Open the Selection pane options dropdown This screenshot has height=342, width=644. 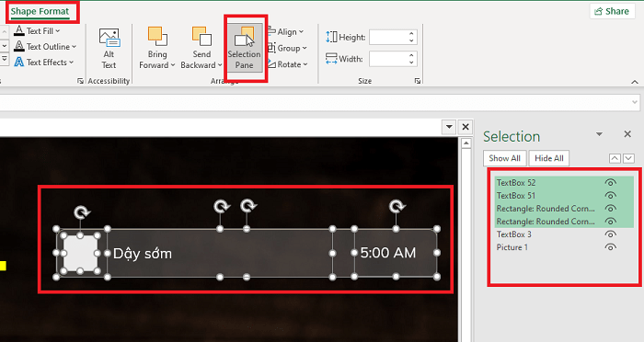599,134
